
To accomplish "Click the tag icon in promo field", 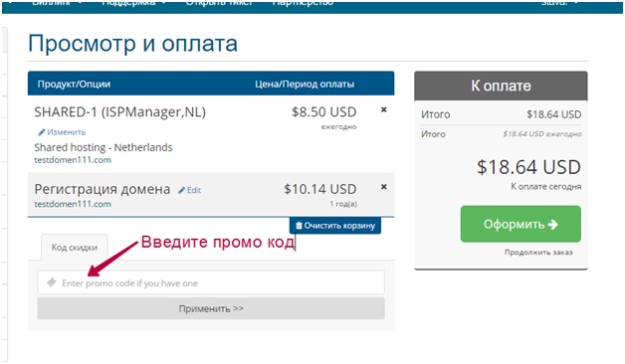I will click(x=52, y=282).
